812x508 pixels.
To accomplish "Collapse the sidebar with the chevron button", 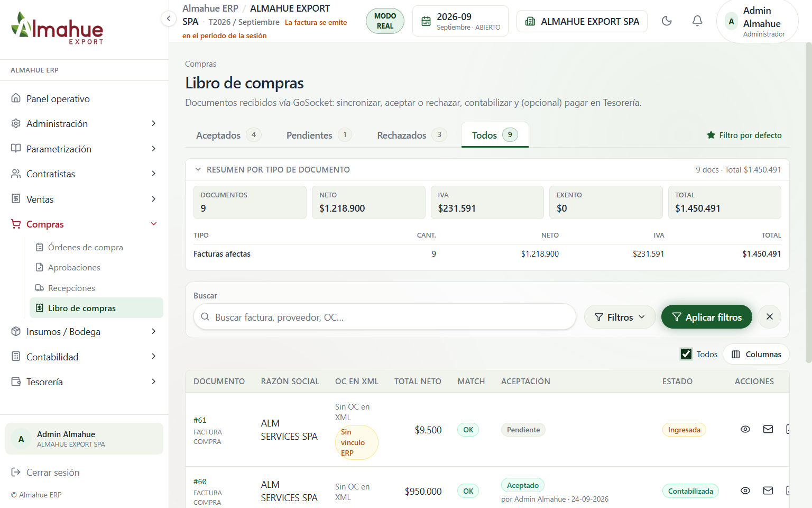I will 168,19.
